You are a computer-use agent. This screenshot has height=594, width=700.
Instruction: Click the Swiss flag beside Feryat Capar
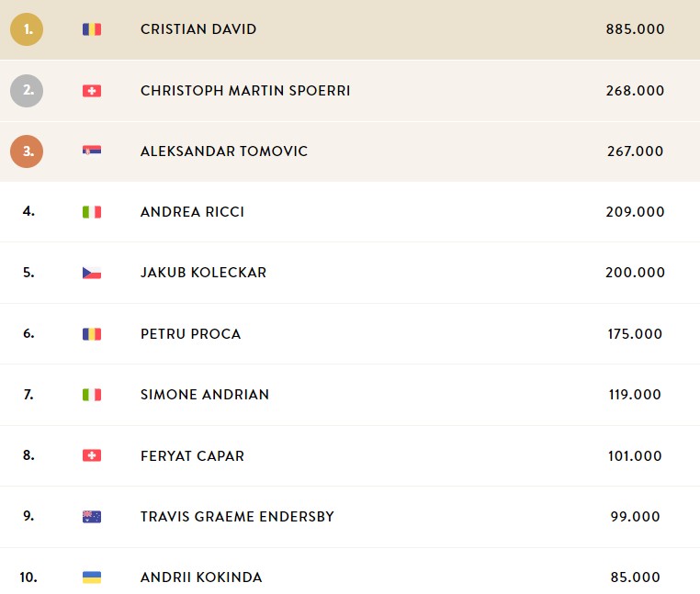tap(92, 455)
